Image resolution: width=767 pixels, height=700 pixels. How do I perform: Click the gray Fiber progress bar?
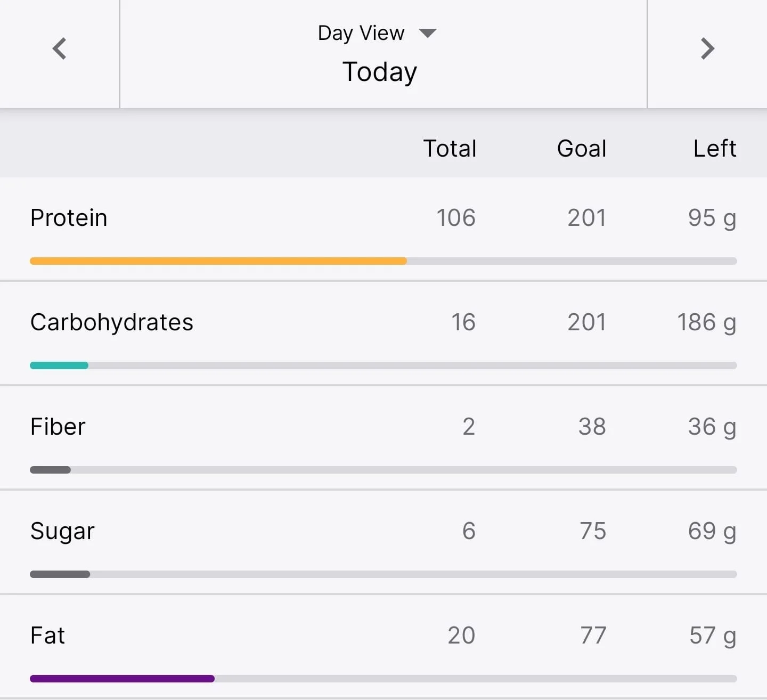50,470
